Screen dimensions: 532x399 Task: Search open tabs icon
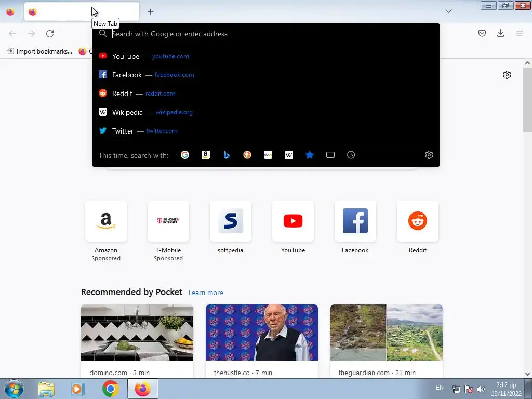pyautogui.click(x=330, y=155)
